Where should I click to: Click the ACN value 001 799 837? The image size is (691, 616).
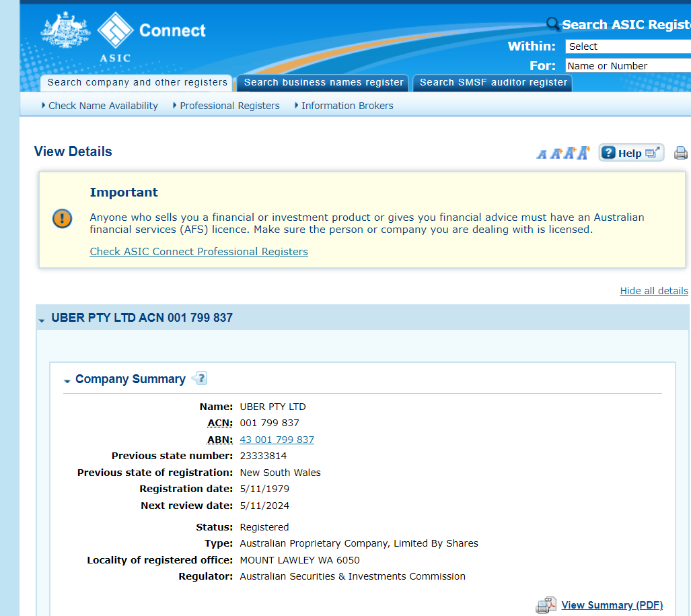coord(269,423)
